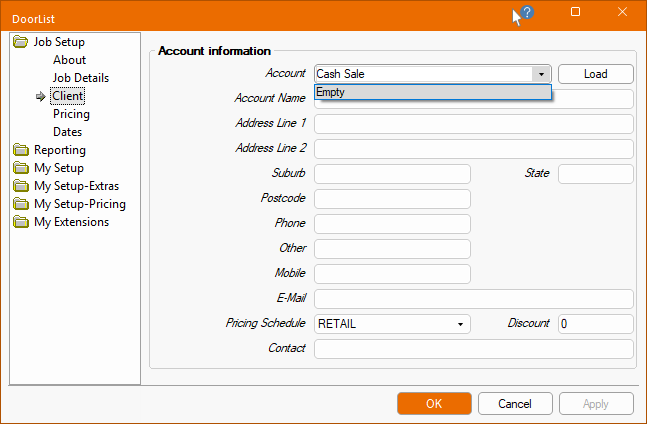This screenshot has height=424, width=647.
Task: Click the Discount input field
Action: [595, 324]
